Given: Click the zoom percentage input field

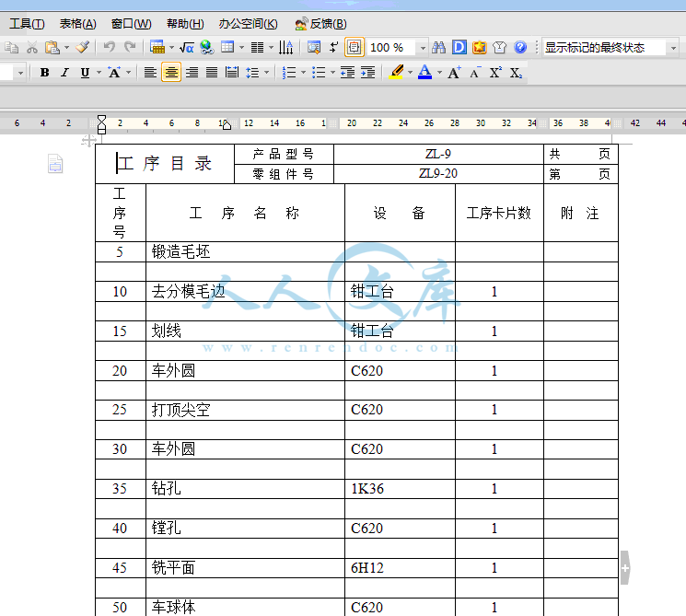Looking at the screenshot, I should pos(391,48).
